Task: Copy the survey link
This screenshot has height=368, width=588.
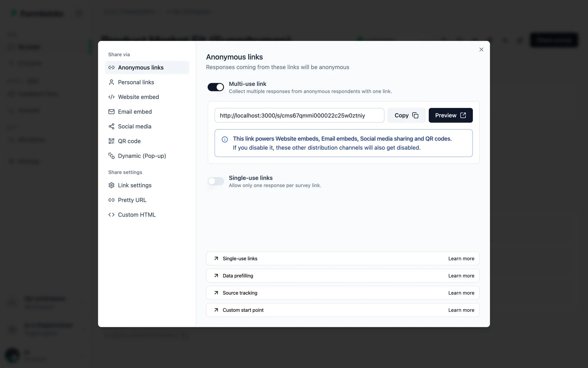Action: 406,115
